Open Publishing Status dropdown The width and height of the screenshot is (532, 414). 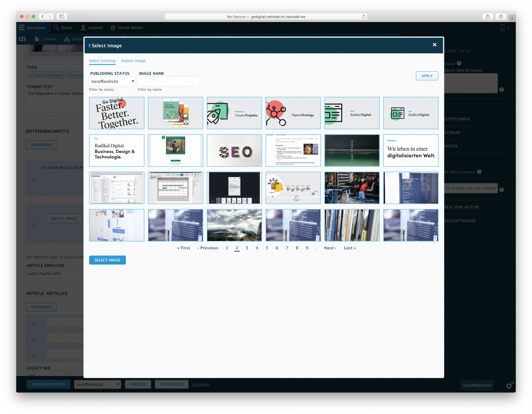pyautogui.click(x=112, y=81)
